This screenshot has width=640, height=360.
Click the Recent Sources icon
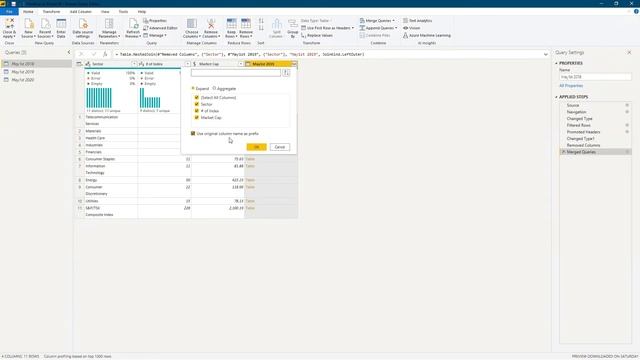click(x=45, y=24)
